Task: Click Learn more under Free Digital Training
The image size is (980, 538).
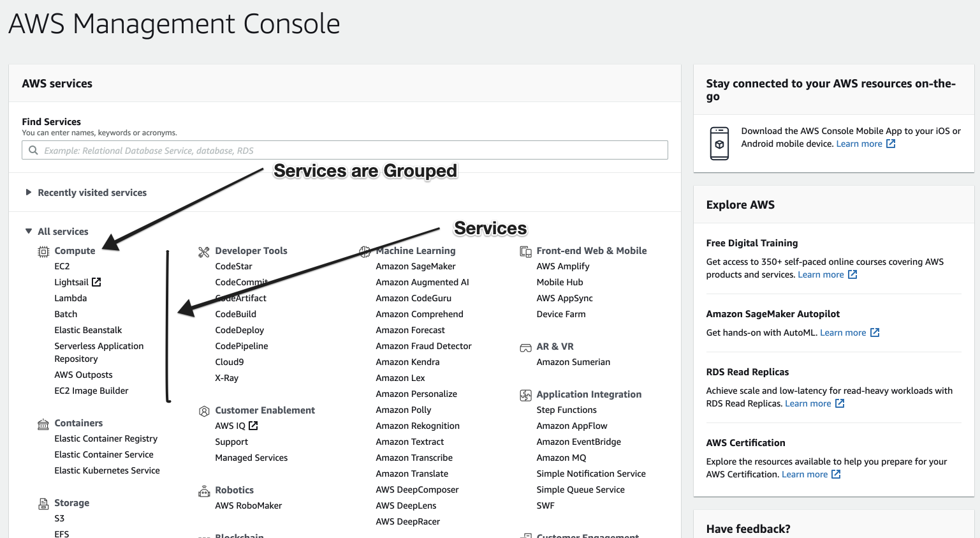Action: click(821, 274)
